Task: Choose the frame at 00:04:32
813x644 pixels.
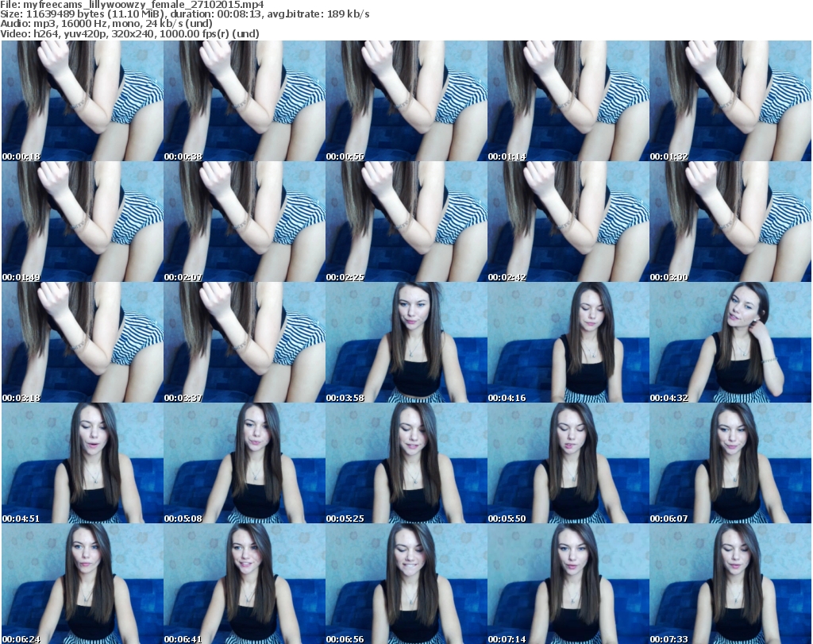Action: [730, 342]
